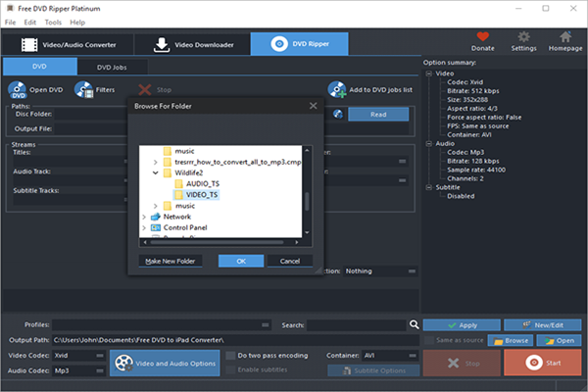Open Settings via the gear icon

(522, 36)
